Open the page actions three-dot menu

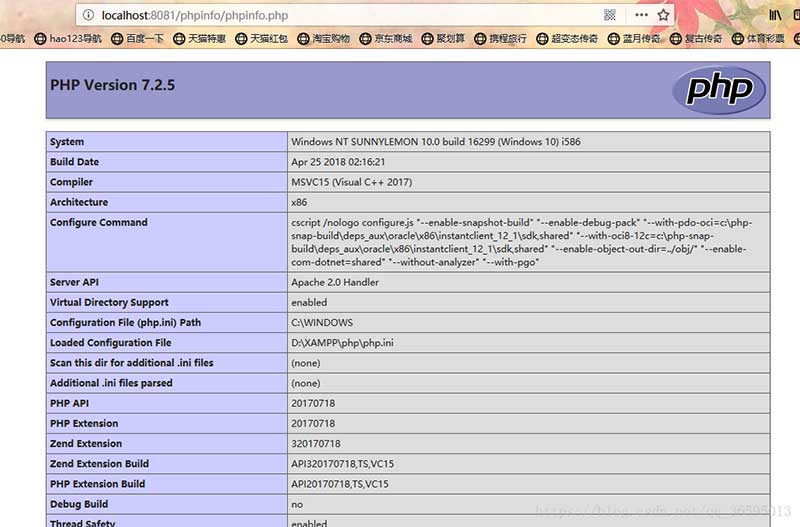point(641,15)
